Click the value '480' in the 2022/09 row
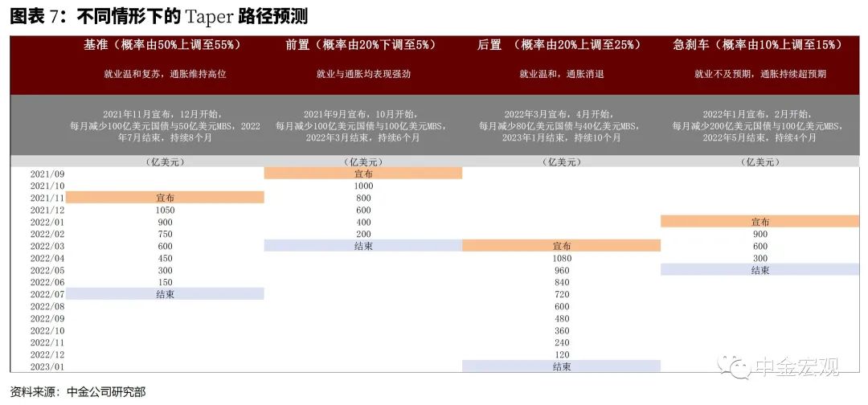The image size is (868, 405). click(561, 319)
